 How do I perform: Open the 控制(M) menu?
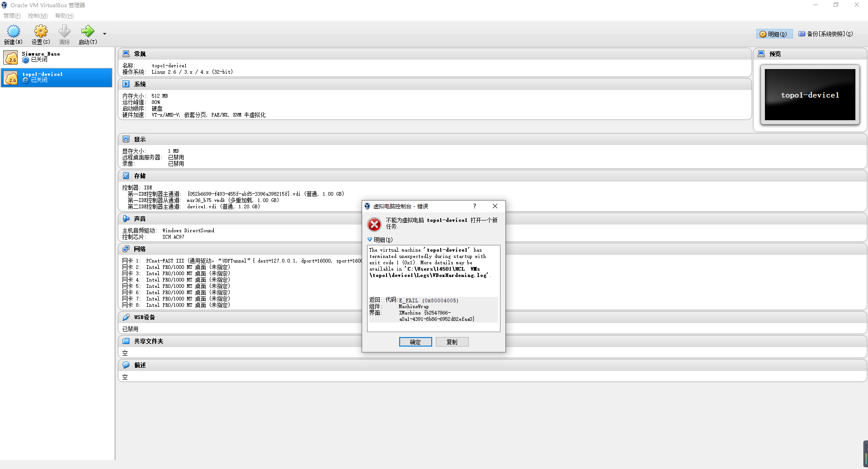coord(38,16)
